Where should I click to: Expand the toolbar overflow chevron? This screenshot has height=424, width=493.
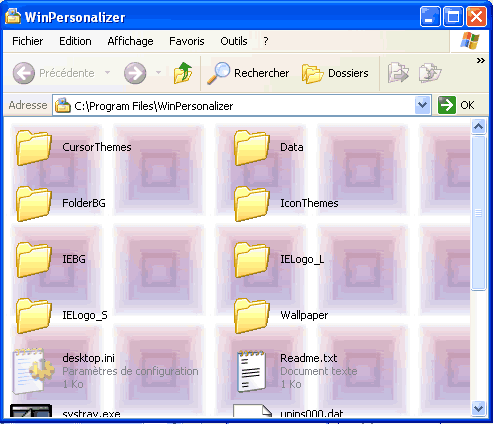[x=480, y=61]
